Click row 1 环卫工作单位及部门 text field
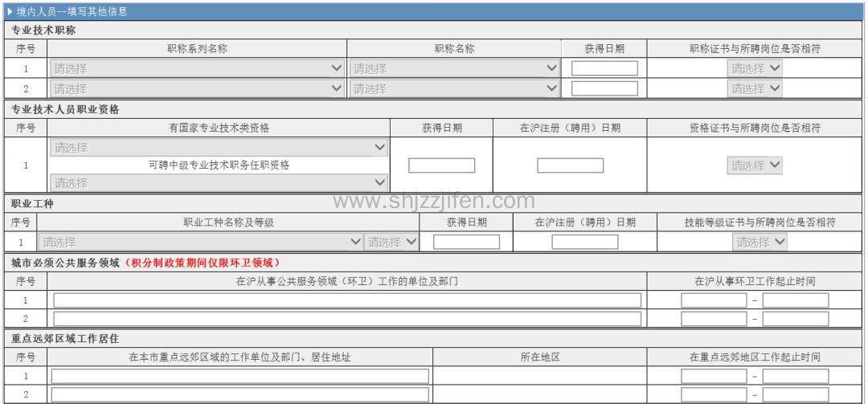Screen dimensions: 868x404 tap(347, 300)
